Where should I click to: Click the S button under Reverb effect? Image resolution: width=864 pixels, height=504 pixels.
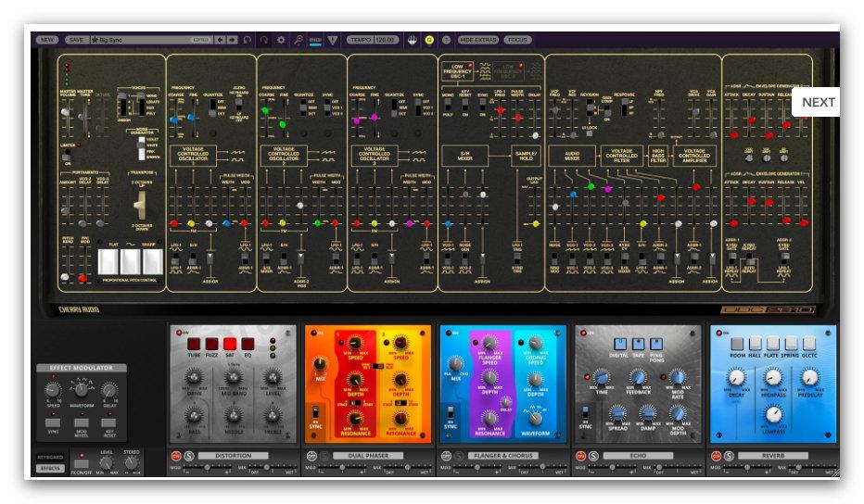pos(729,456)
